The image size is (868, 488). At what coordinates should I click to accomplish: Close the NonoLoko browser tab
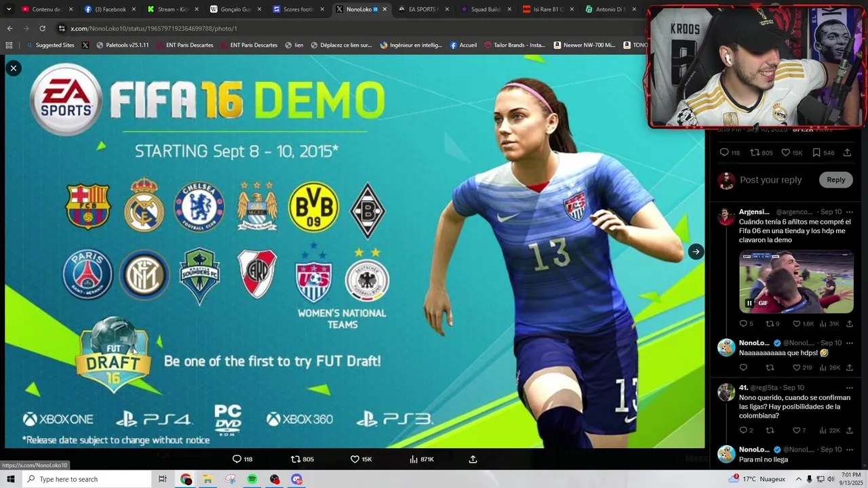[385, 9]
